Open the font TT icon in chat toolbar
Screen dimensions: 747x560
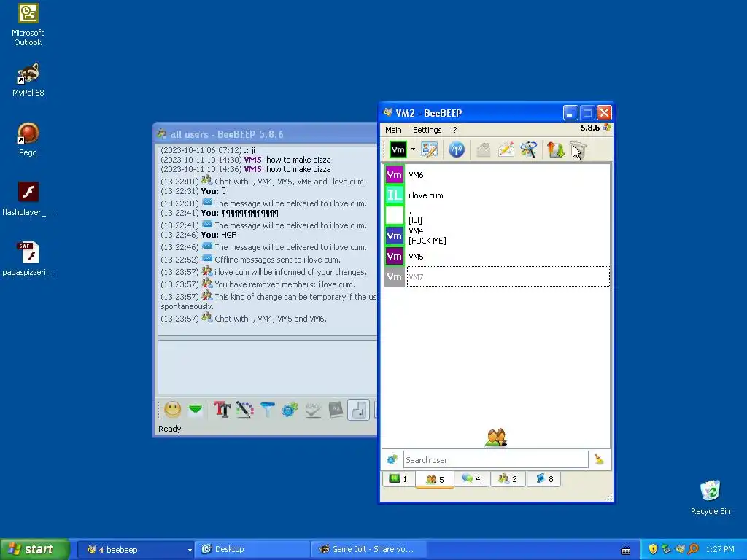click(222, 410)
